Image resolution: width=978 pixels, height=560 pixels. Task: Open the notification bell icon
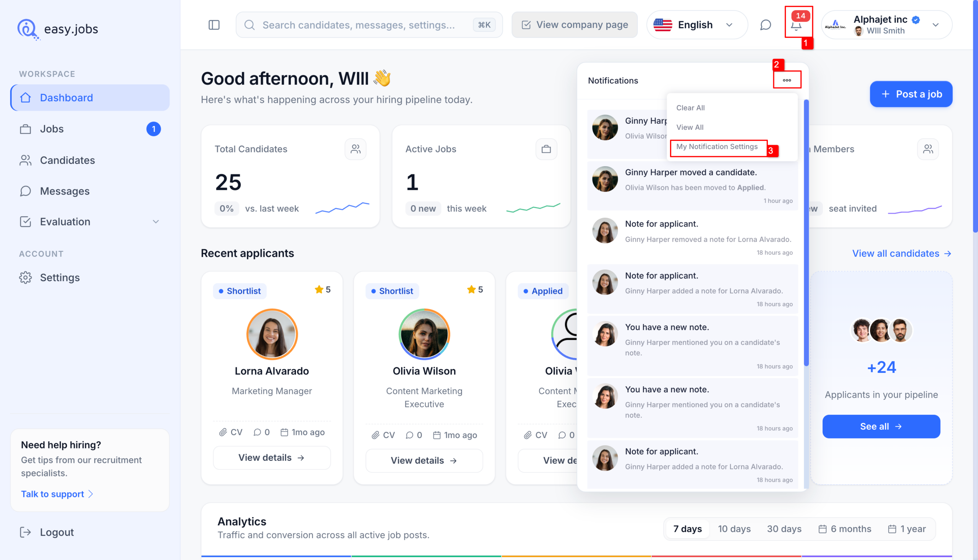[796, 26]
